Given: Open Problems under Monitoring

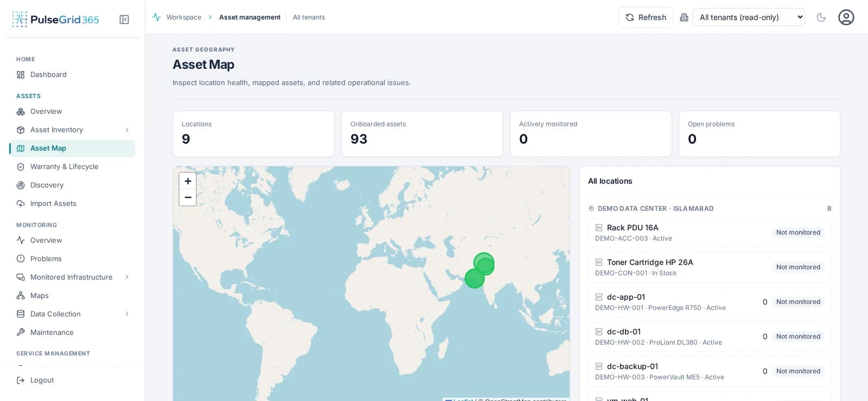Looking at the screenshot, I should (x=72, y=259).
